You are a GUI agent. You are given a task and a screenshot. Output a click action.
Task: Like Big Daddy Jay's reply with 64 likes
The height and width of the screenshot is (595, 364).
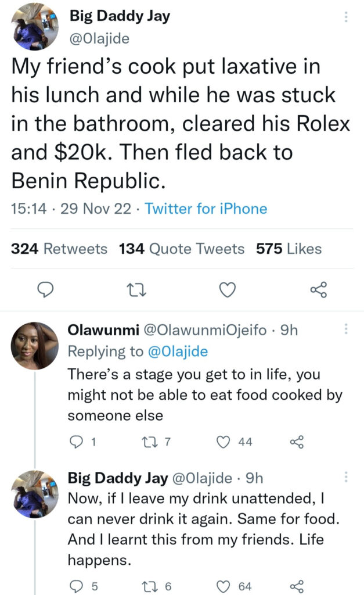point(224,586)
